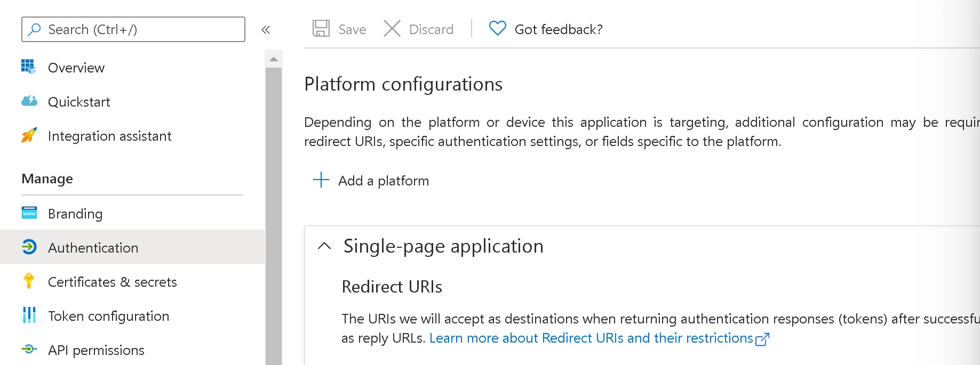Click the sidebar scroll up arrow
The width and height of the screenshot is (980, 365).
click(274, 59)
